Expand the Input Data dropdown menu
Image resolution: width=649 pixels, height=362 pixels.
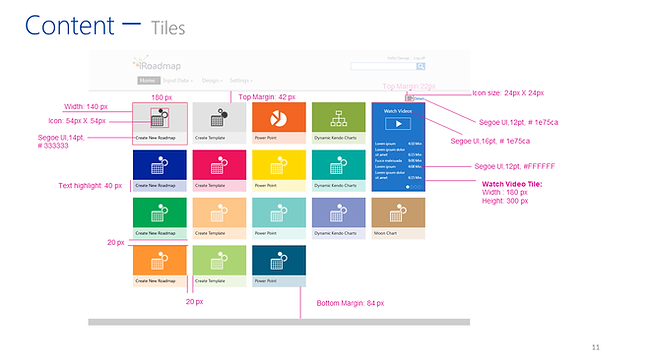click(178, 80)
